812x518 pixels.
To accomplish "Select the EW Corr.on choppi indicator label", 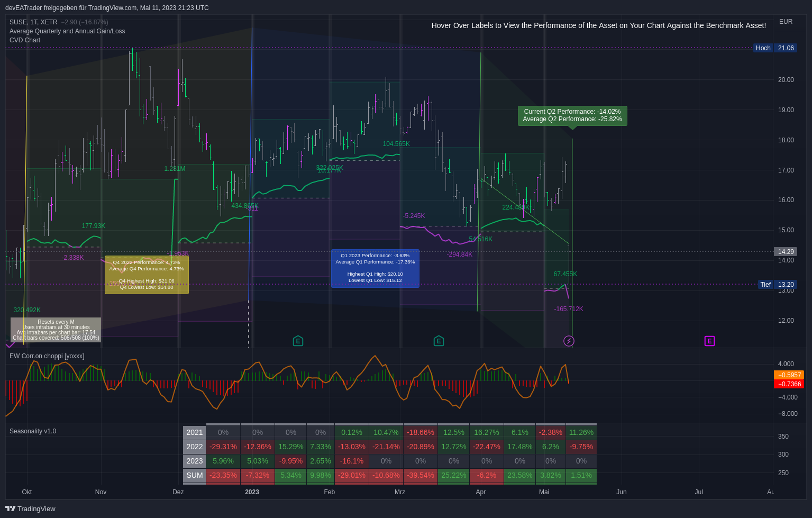I will (x=47, y=356).
